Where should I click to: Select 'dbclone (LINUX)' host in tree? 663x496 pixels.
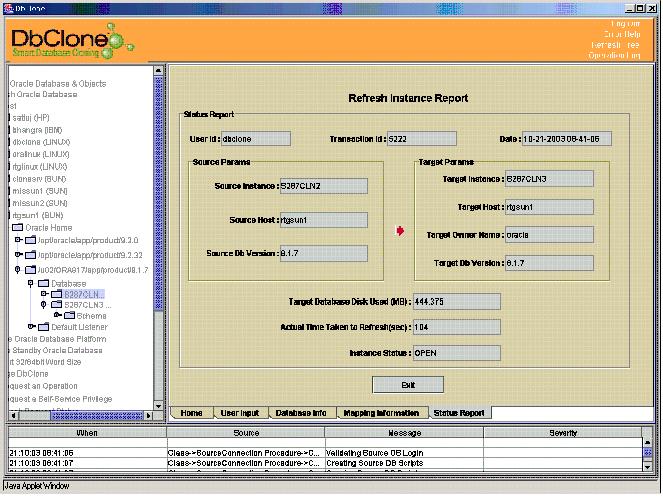click(x=41, y=142)
